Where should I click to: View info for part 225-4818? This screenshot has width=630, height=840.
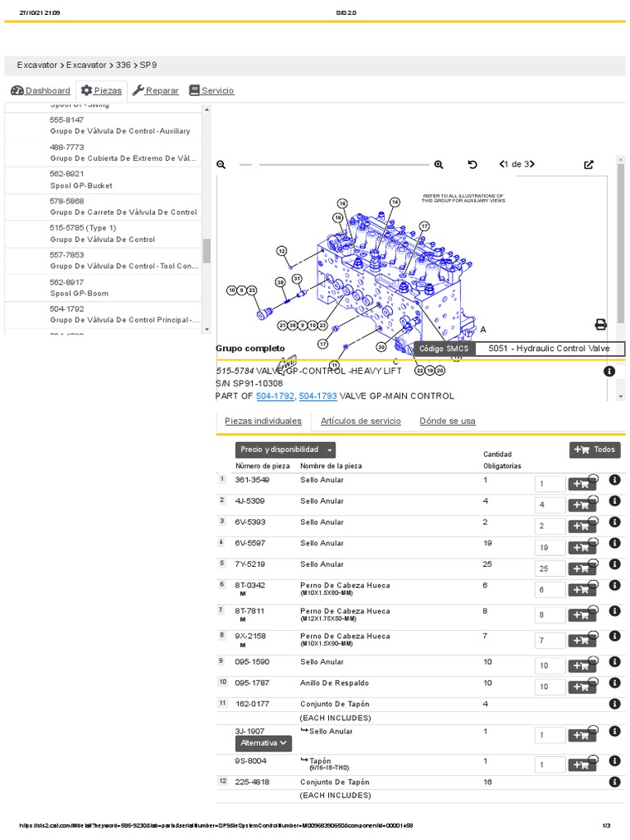(614, 782)
